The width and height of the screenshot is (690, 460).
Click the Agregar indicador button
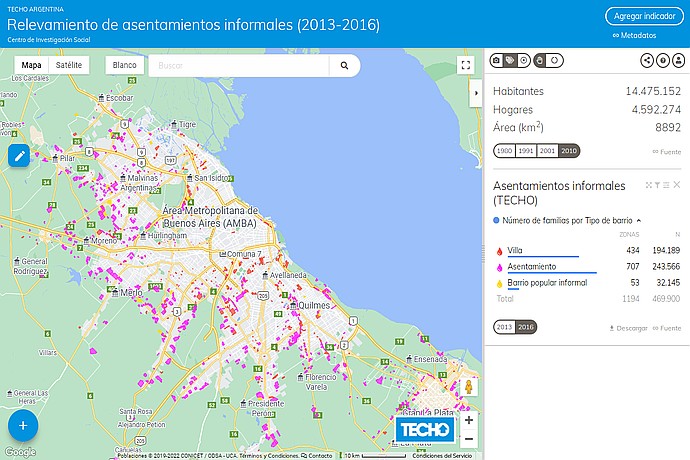(x=644, y=16)
